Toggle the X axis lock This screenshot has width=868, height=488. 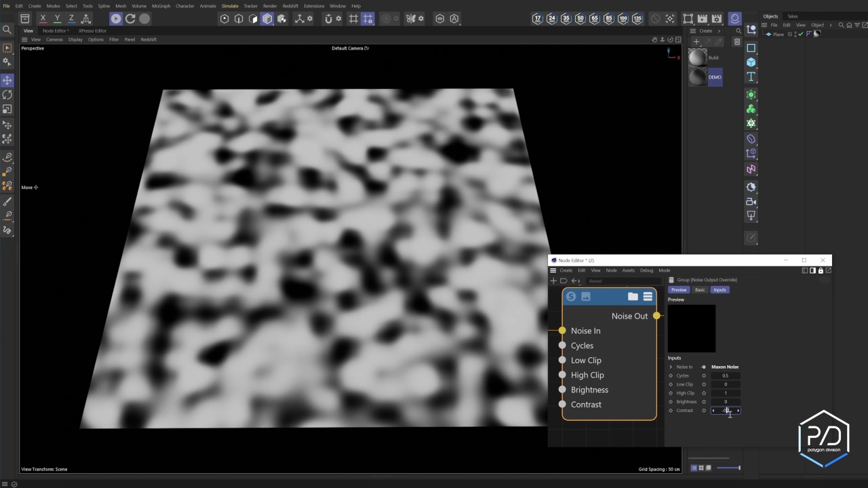pos(43,19)
